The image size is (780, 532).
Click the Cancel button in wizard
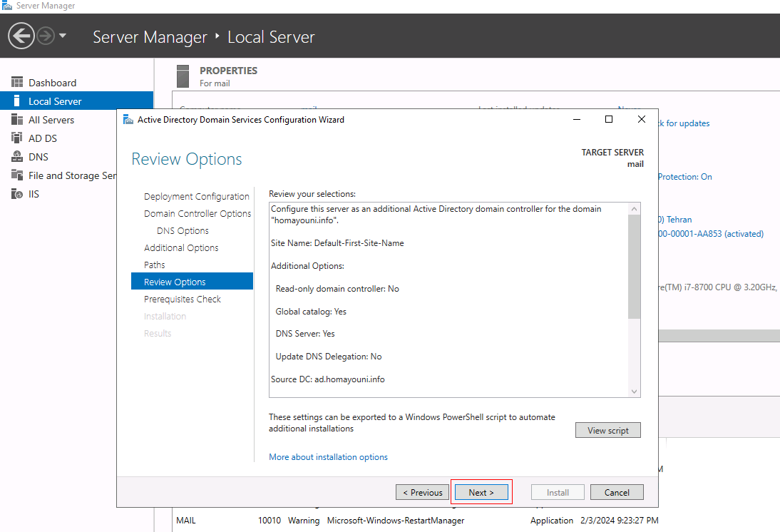tap(617, 492)
